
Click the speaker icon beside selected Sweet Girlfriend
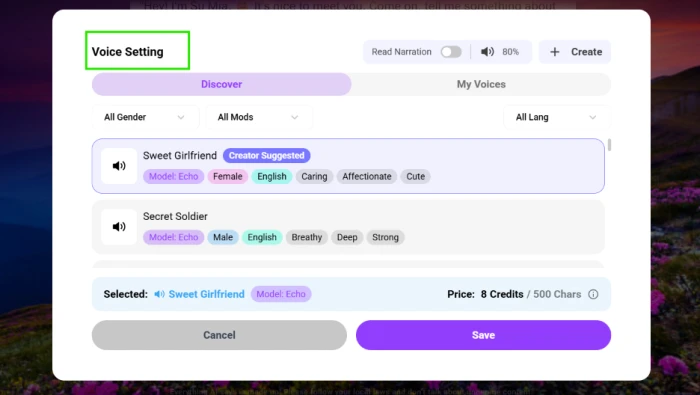pyautogui.click(x=159, y=294)
